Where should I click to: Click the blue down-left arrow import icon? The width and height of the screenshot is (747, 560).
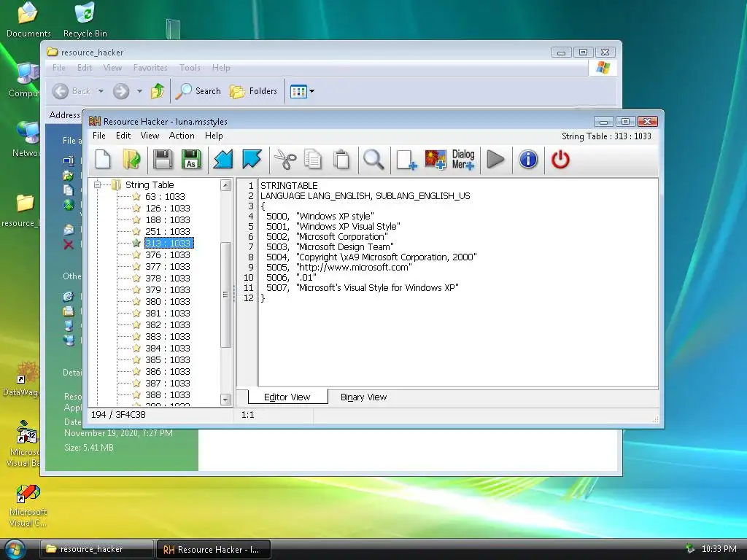223,160
